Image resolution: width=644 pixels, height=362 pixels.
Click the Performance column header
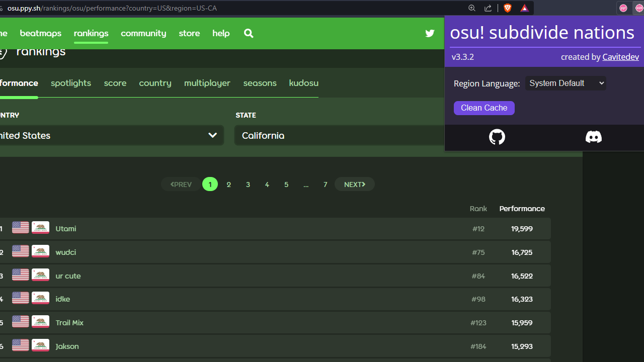[522, 208]
